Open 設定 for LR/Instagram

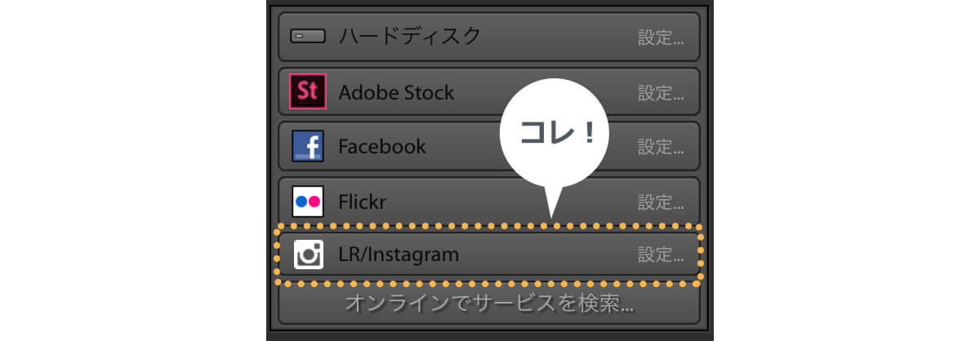click(x=661, y=255)
